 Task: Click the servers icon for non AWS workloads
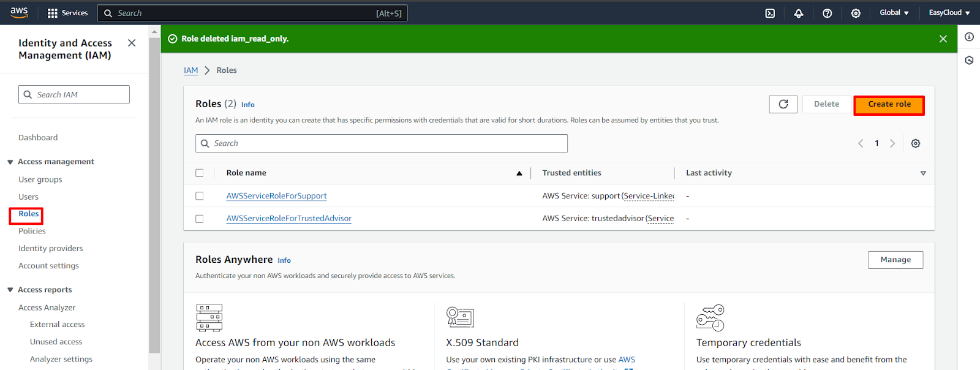[x=209, y=318]
